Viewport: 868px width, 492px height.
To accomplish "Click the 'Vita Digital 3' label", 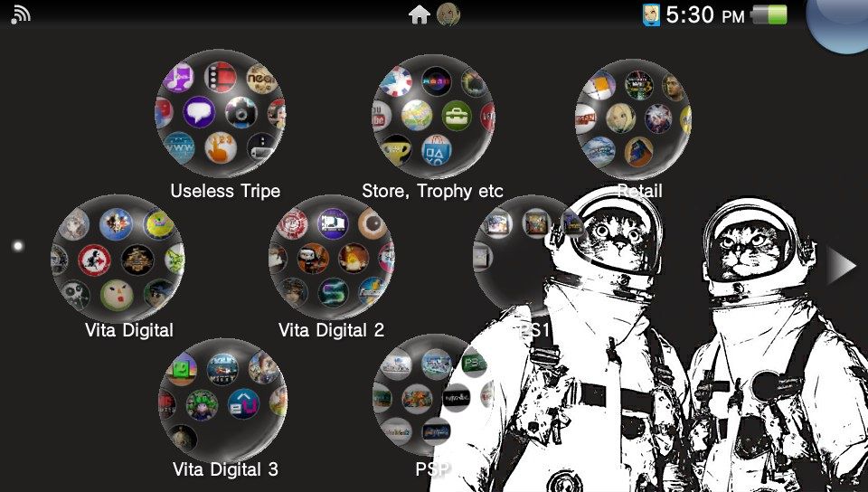I will (x=225, y=469).
